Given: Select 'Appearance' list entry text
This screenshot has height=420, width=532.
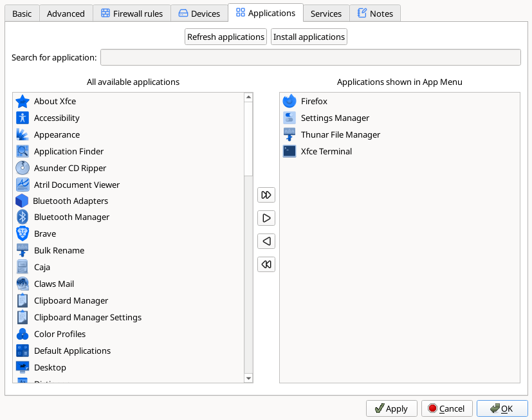Looking at the screenshot, I should (57, 134).
